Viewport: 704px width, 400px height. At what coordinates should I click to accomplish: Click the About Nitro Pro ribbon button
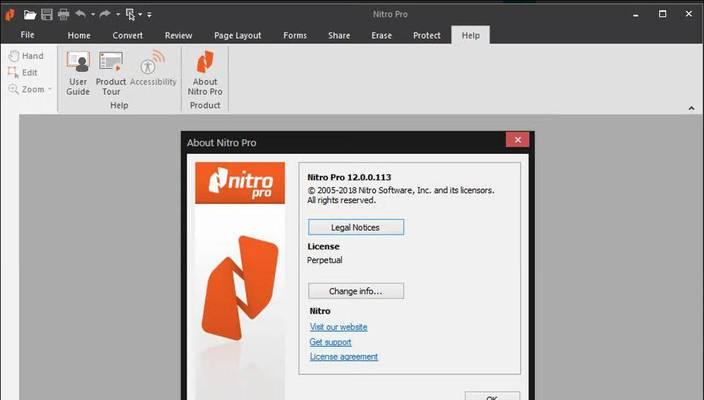point(205,73)
